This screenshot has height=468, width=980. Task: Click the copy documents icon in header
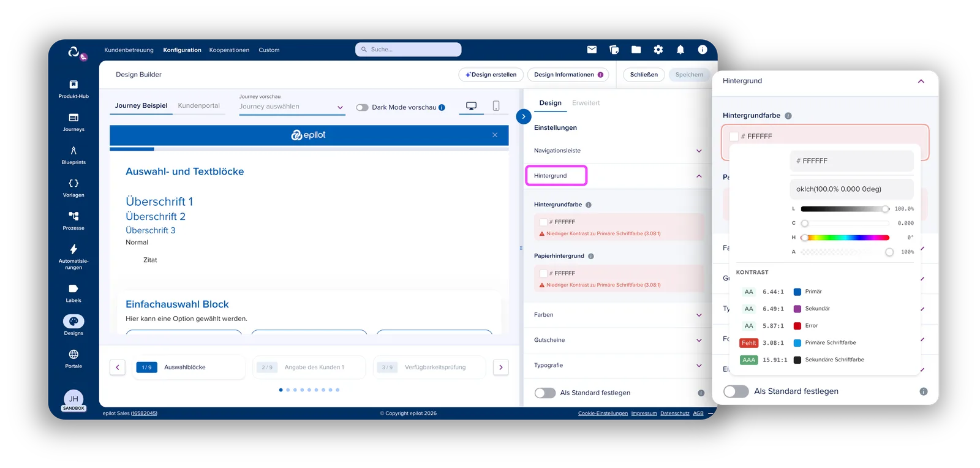pyautogui.click(x=614, y=50)
